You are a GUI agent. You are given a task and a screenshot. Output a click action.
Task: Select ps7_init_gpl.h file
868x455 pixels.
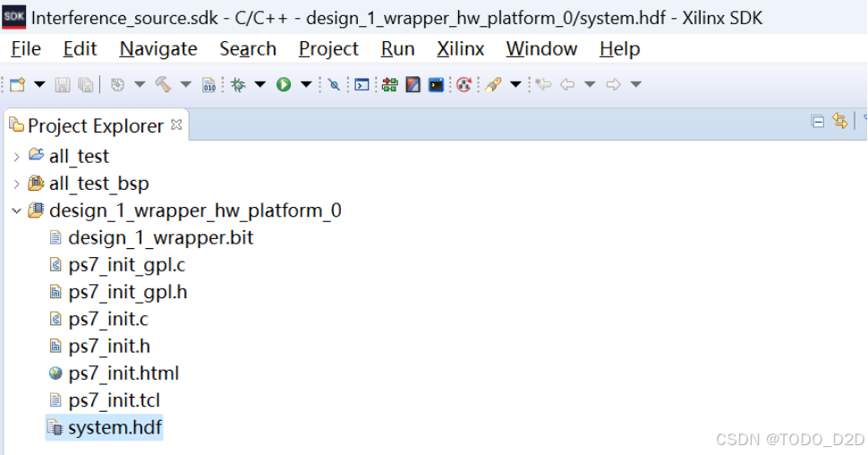(128, 292)
